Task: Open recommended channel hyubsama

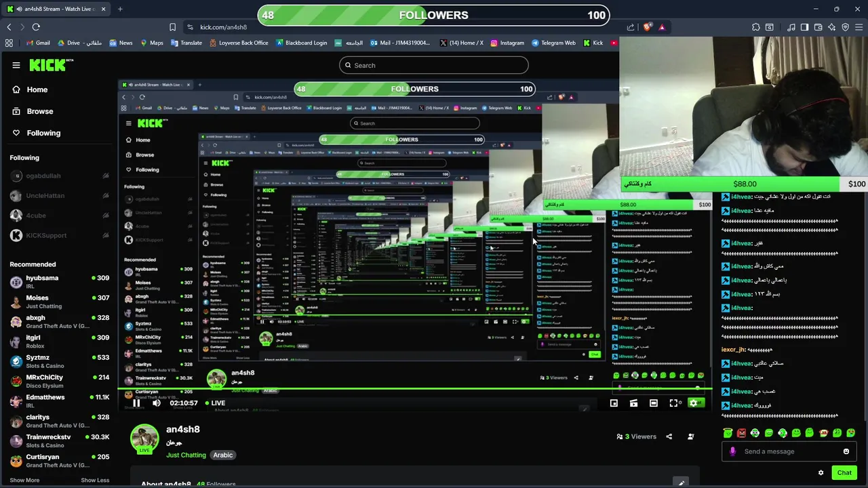Action: [60, 281]
